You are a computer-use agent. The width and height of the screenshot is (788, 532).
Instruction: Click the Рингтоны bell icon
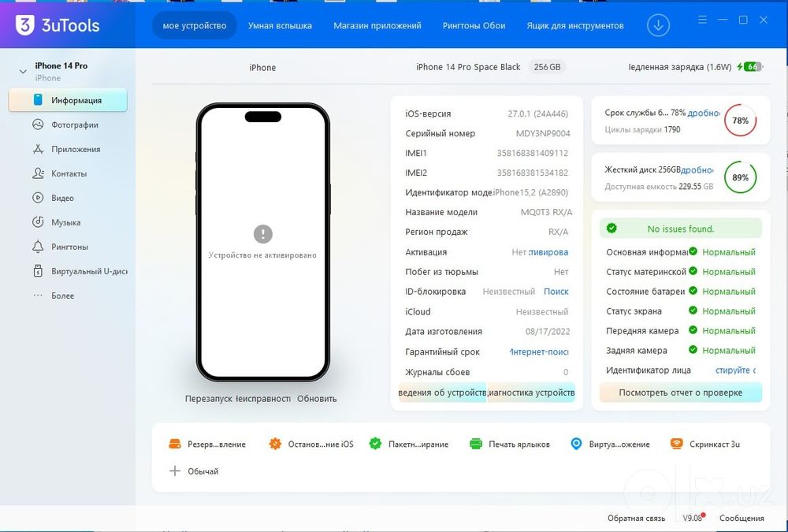(38, 247)
